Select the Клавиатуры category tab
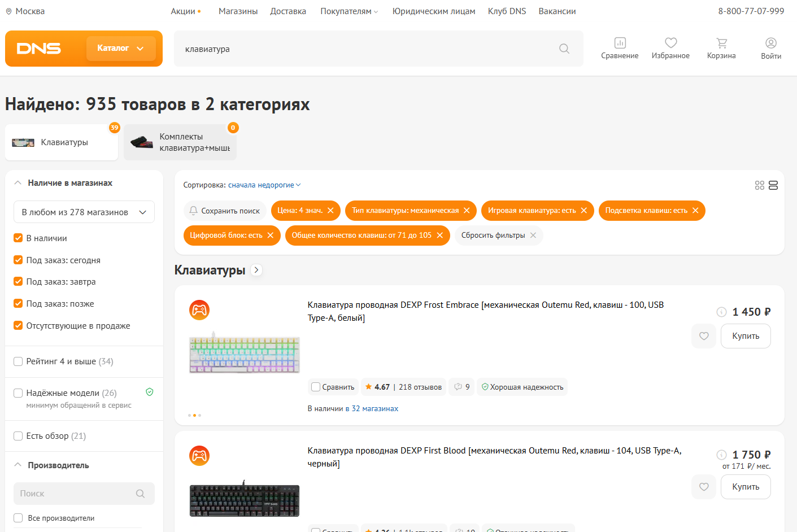The height and width of the screenshot is (532, 797). [62, 142]
